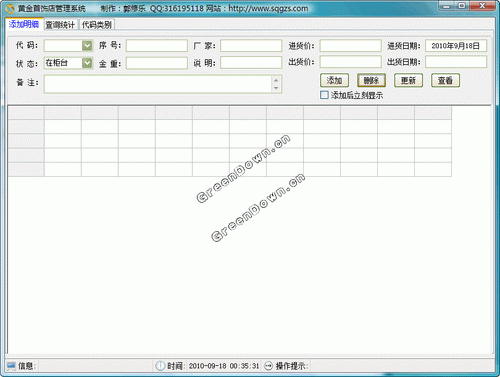The width and height of the screenshot is (500, 377).
Task: Click the 备注 scroll up arrow
Action: point(276,80)
